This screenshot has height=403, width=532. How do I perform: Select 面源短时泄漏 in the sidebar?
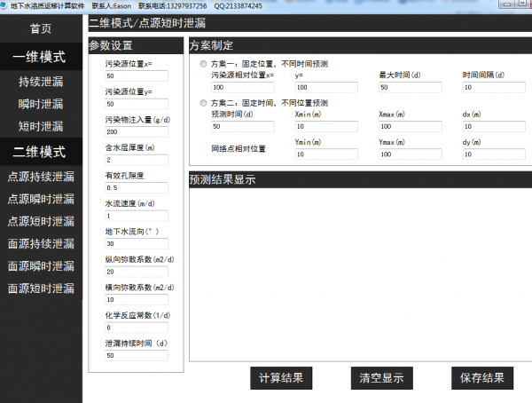click(41, 288)
